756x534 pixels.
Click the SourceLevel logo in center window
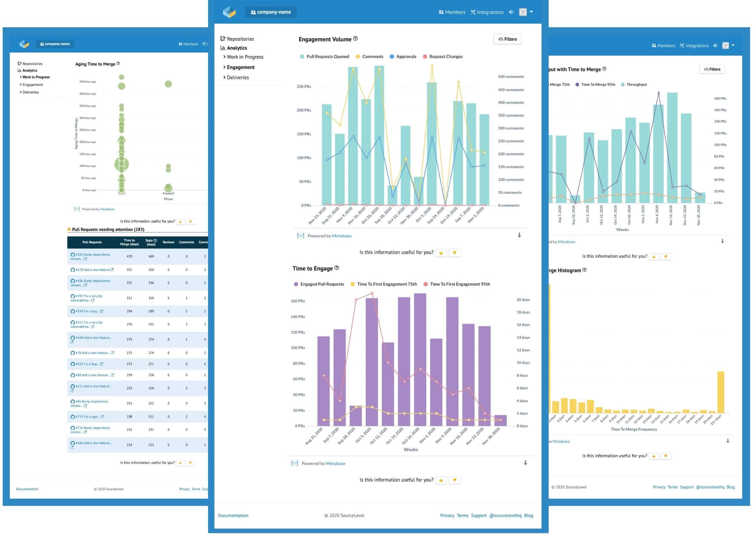(229, 12)
